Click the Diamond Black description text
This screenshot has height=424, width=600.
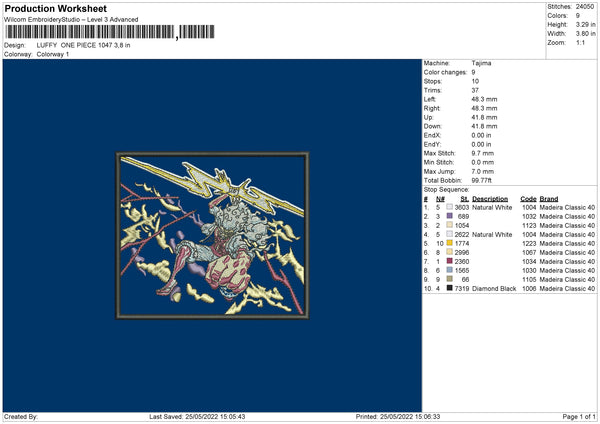(x=494, y=288)
